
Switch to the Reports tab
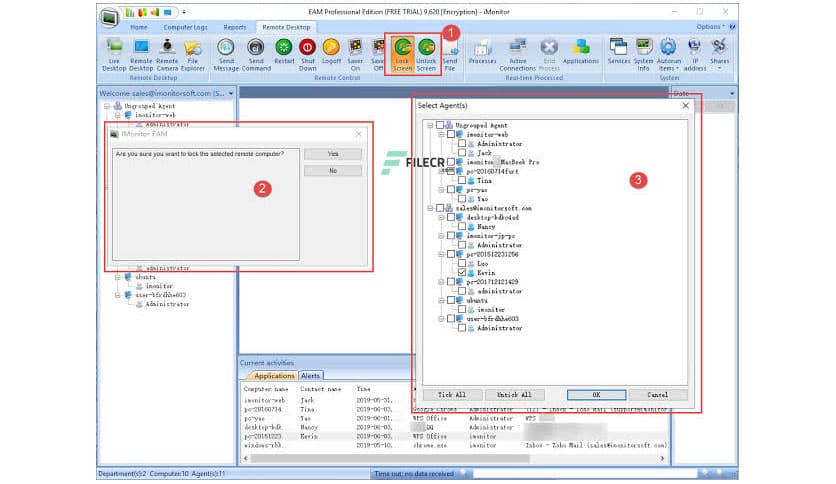[x=235, y=27]
